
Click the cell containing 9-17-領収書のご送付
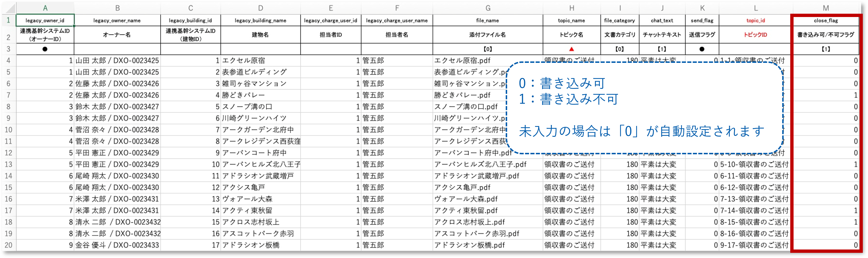(x=756, y=245)
